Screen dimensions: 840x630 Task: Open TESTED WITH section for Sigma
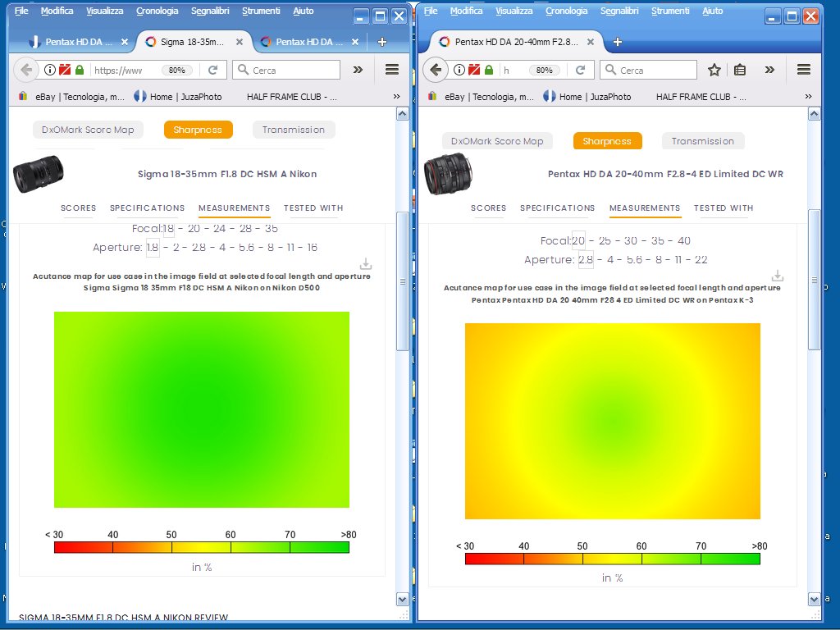click(313, 208)
